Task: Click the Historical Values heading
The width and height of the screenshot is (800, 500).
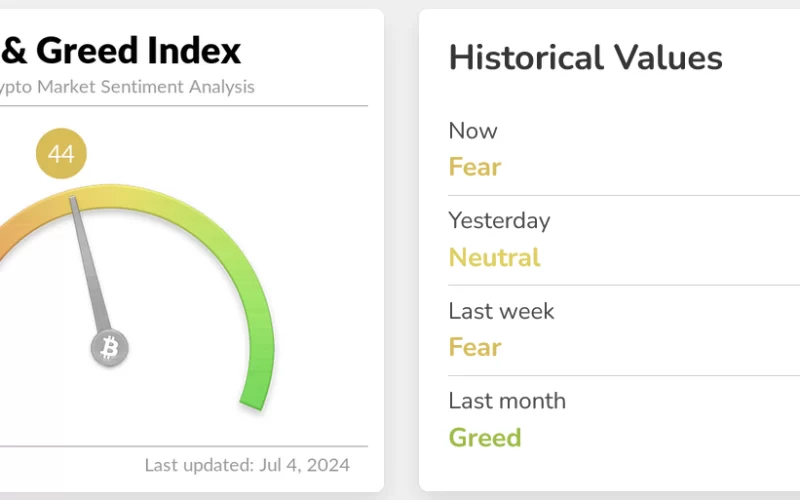Action: coord(585,57)
